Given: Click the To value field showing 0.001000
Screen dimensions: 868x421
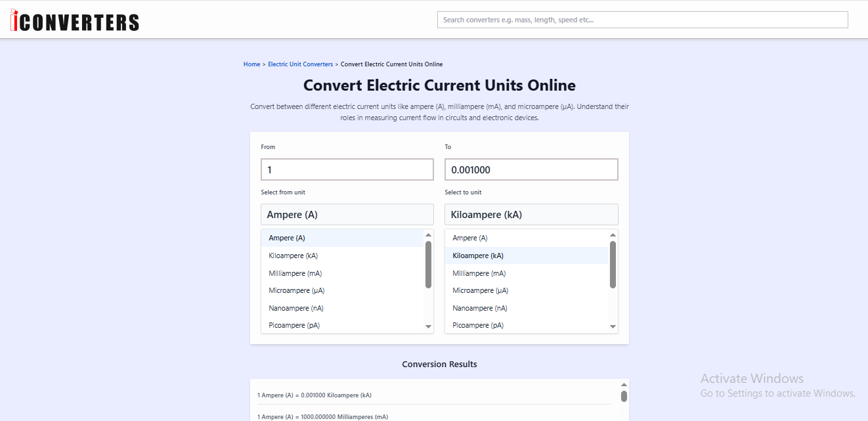Looking at the screenshot, I should tap(531, 169).
